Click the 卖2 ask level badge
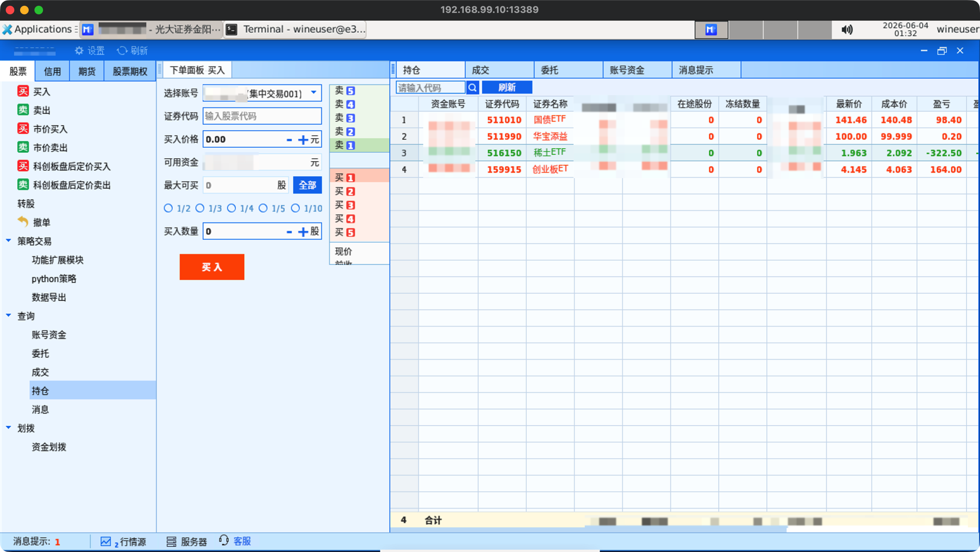This screenshot has width=980, height=552. (350, 132)
